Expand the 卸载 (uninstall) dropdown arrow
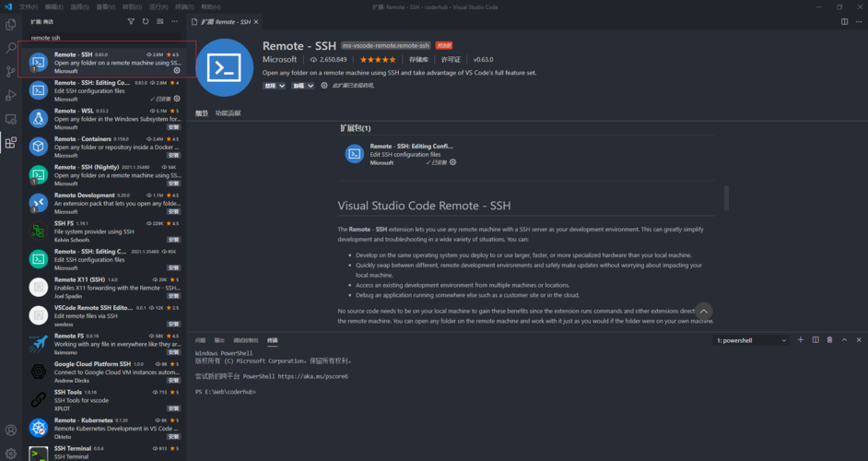Viewport: 868px width, 461px height. point(311,86)
